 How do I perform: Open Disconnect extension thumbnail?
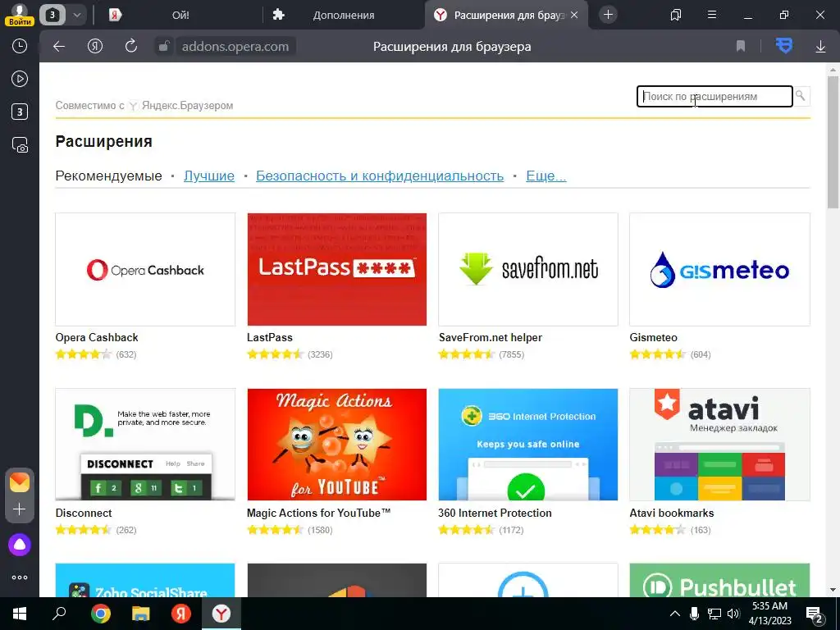click(x=145, y=445)
